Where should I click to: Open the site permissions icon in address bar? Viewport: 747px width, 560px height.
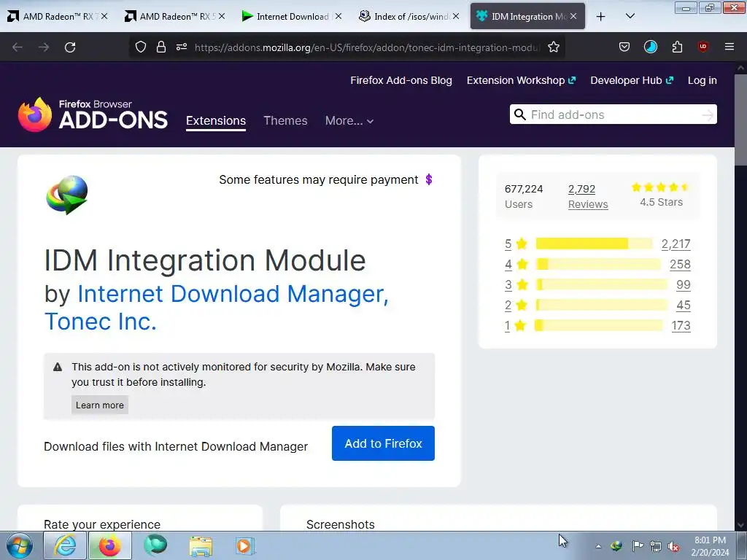182,47
